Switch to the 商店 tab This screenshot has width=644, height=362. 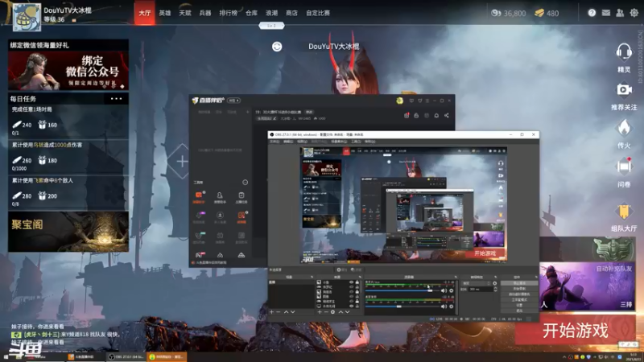[291, 13]
